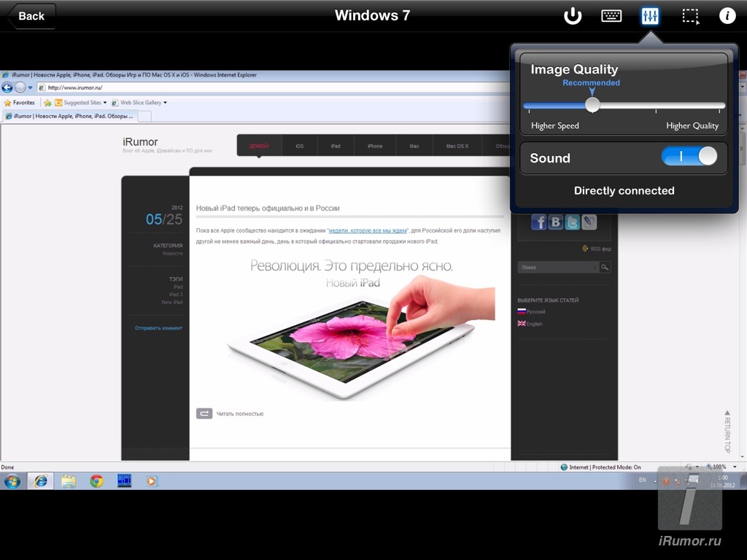Click the blue grid app taskbar icon
Viewport: 747px width, 560px height.
(124, 481)
